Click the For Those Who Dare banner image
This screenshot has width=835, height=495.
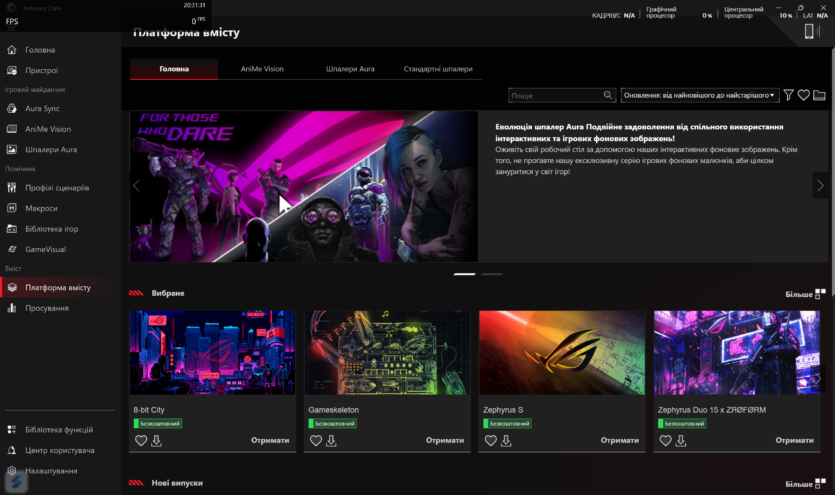click(x=304, y=186)
